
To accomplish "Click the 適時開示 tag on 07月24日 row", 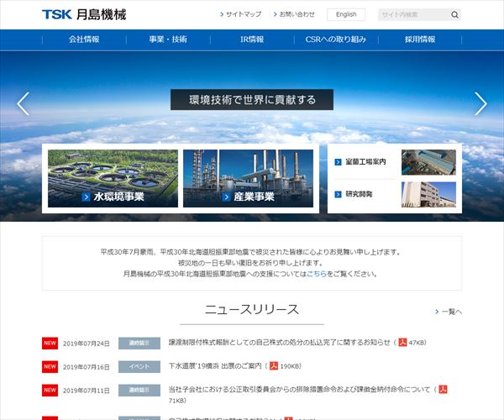I will coord(139,344).
